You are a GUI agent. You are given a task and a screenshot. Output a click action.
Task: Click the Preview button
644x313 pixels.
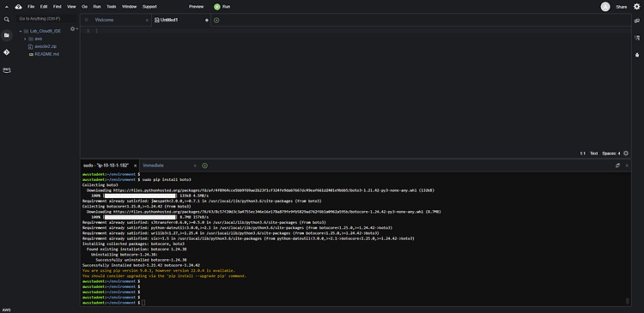click(x=197, y=7)
